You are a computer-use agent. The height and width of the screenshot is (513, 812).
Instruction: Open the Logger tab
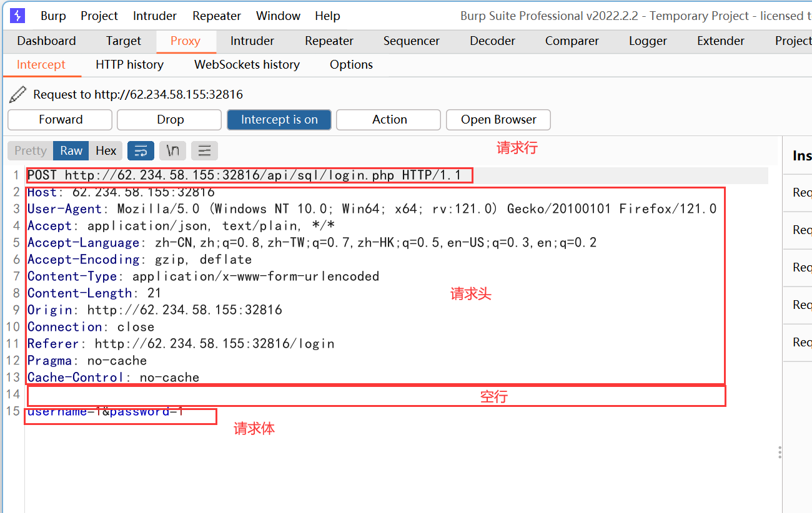(x=648, y=41)
